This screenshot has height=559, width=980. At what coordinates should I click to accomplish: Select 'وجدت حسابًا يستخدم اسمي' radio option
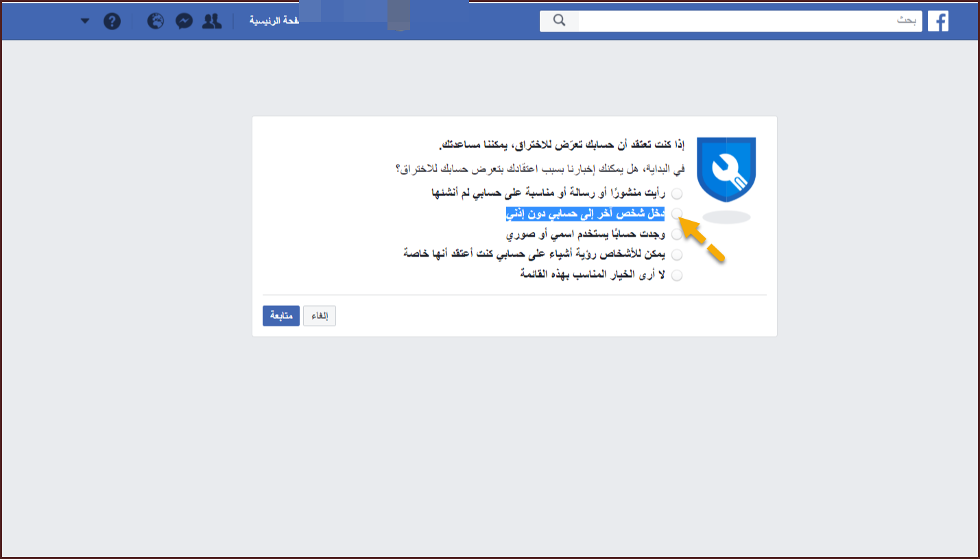coord(677,235)
